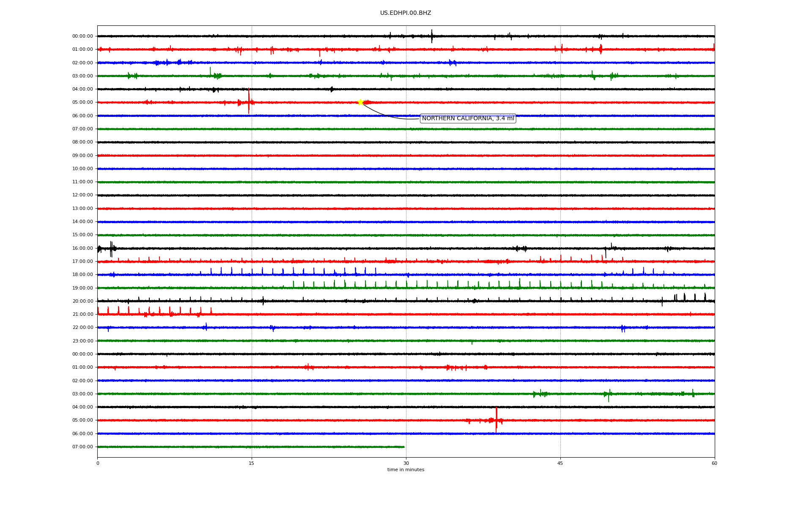Click the 22:00:00 row label

click(x=82, y=328)
